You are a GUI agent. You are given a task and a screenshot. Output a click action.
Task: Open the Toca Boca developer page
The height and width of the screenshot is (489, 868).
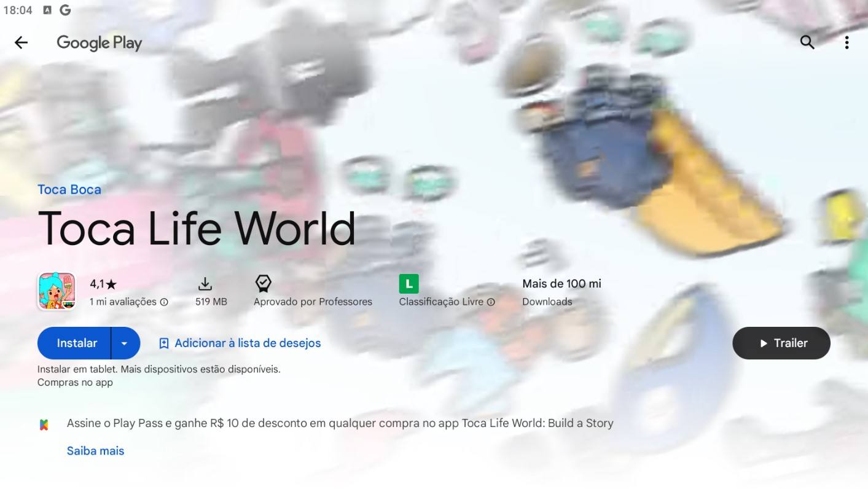click(x=69, y=190)
